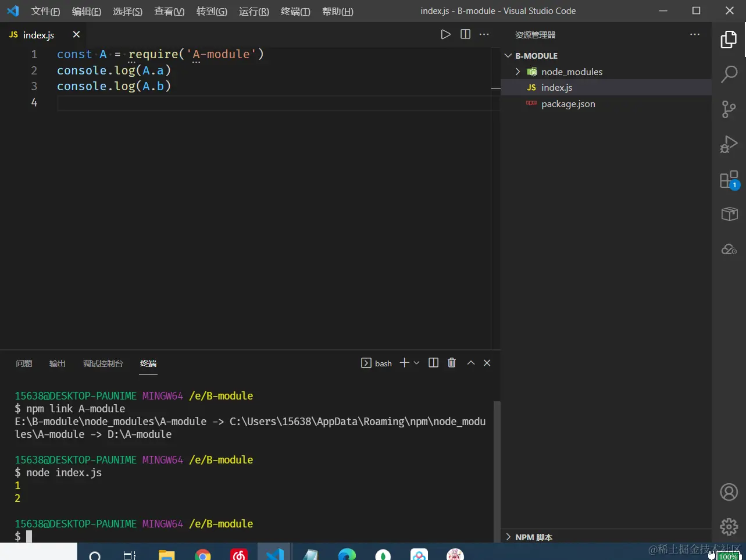The width and height of the screenshot is (746, 560).
Task: Switch to the 调试控制台 panel tab
Action: pyautogui.click(x=103, y=363)
